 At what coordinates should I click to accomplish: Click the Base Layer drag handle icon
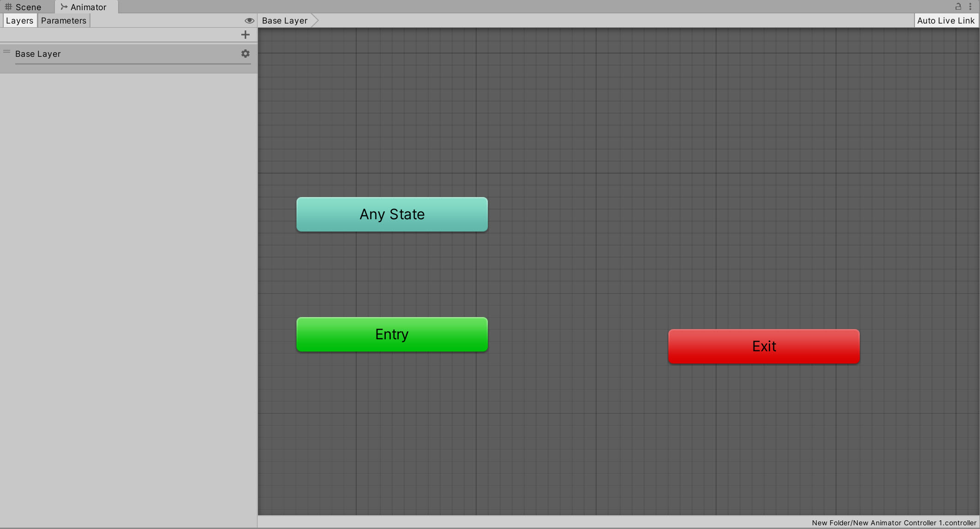[6, 52]
